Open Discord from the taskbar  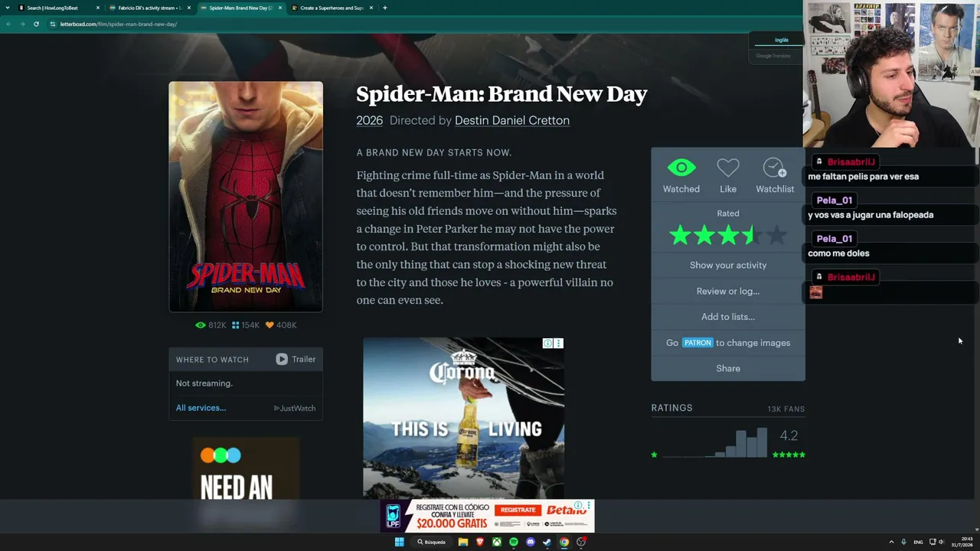pos(531,542)
